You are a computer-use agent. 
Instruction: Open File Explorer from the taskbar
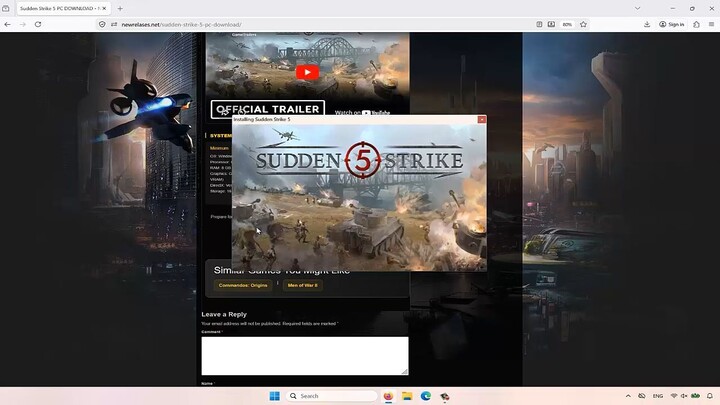pyautogui.click(x=407, y=396)
